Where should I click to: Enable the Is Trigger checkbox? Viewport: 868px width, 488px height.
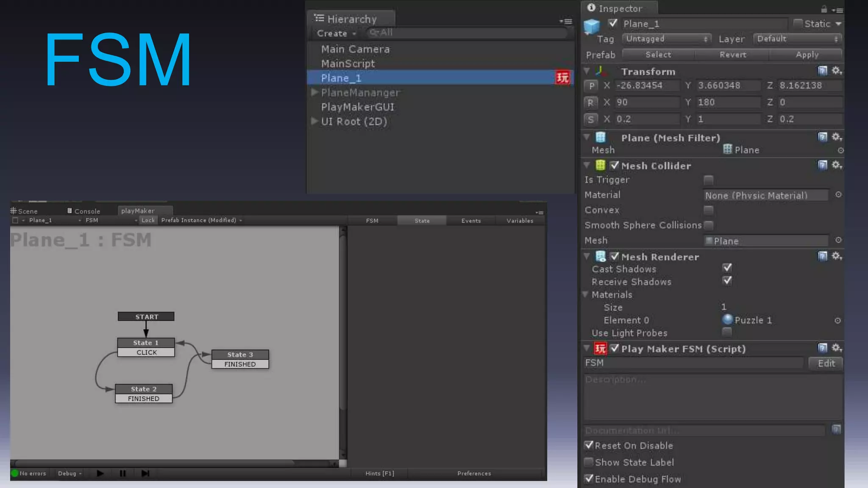click(x=708, y=180)
